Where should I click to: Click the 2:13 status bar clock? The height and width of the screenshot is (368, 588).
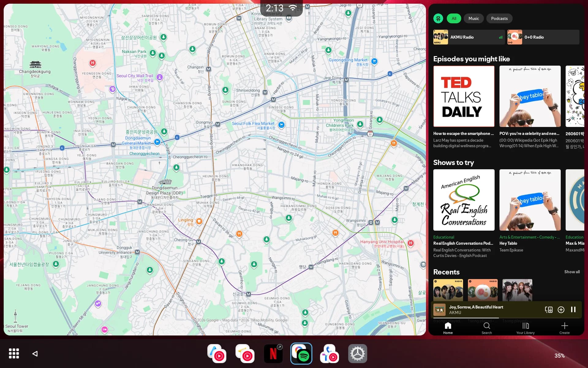[275, 8]
